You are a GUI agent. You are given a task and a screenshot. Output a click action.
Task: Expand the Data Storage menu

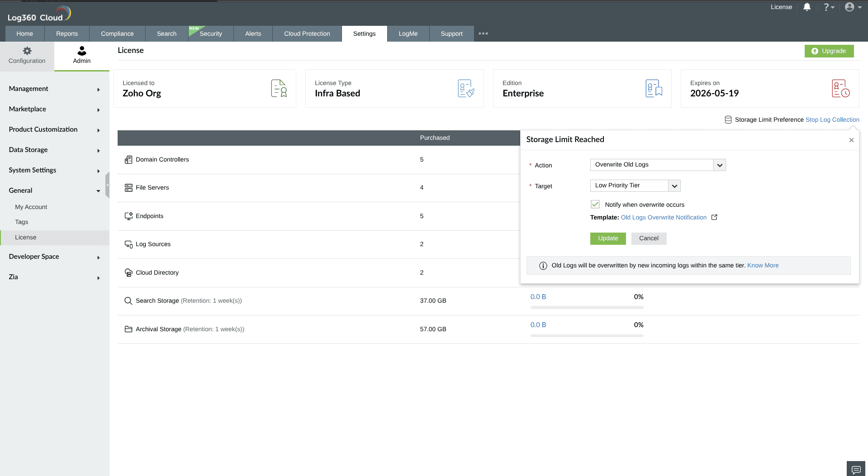click(54, 150)
